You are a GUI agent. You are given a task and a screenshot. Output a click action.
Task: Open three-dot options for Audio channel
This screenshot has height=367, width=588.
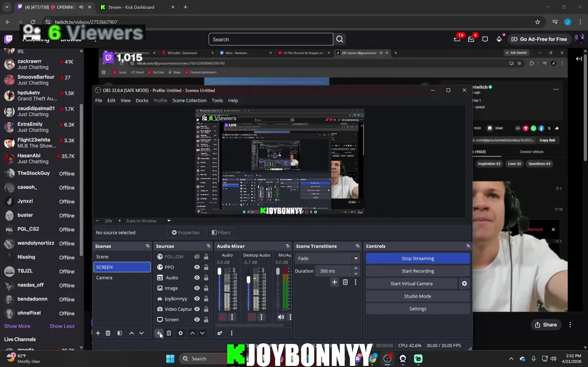pyautogui.click(x=232, y=317)
